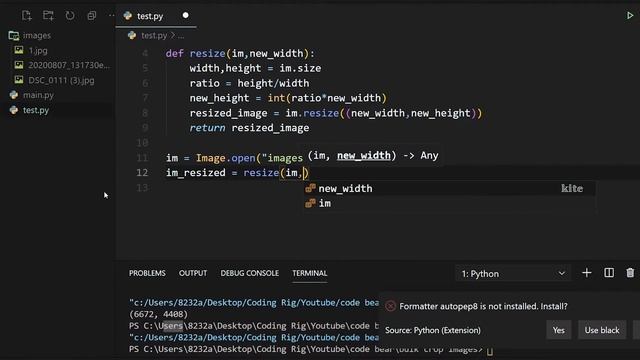This screenshot has width=640, height=360.
Task: Click 'ratio = height/width' line
Action: pos(249,83)
